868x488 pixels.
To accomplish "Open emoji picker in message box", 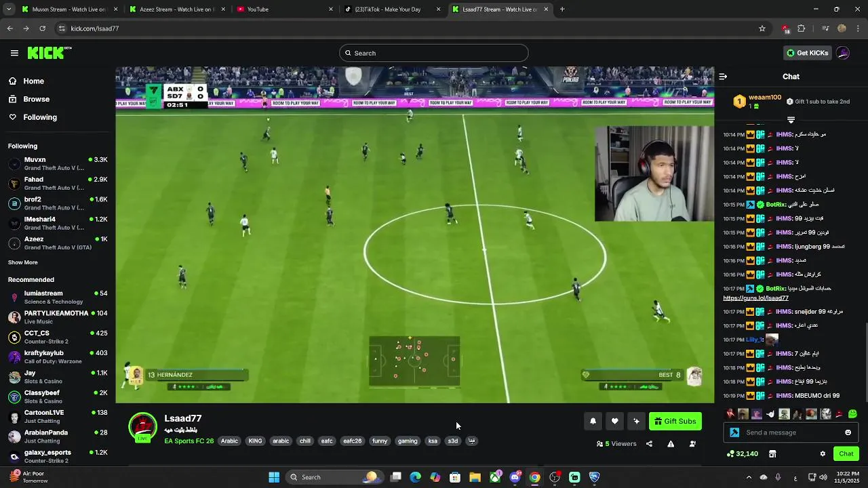I will point(848,432).
